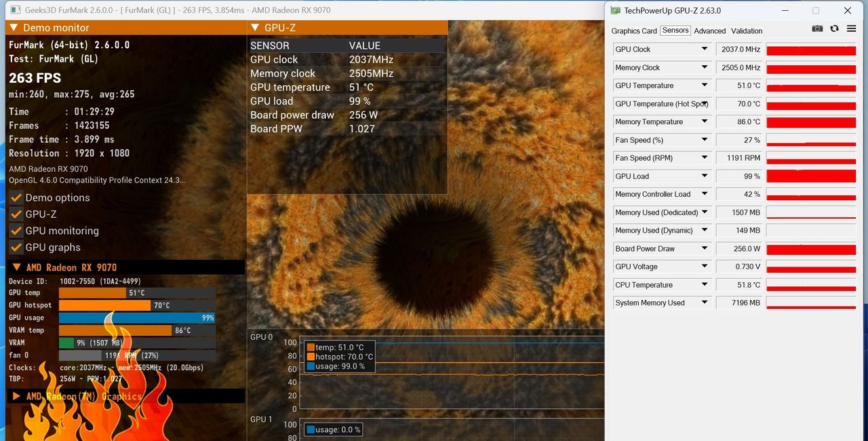Screen dimensions: 868x441
Task: Click the GPU-Z refresh sensors icon
Action: [x=835, y=28]
